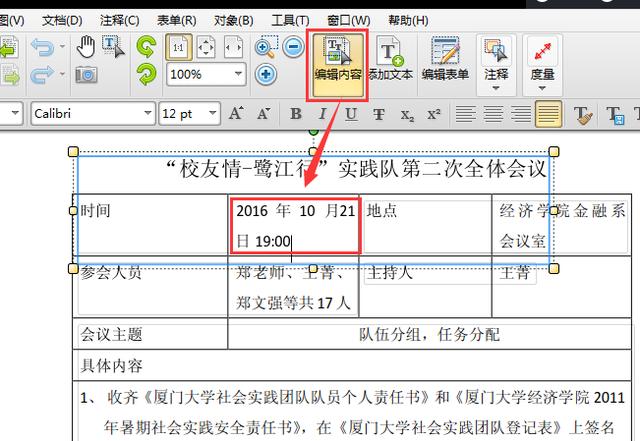Viewport: 640px width, 441px height.
Task: Click the 队伍分组，任务分配 text
Action: tap(429, 334)
